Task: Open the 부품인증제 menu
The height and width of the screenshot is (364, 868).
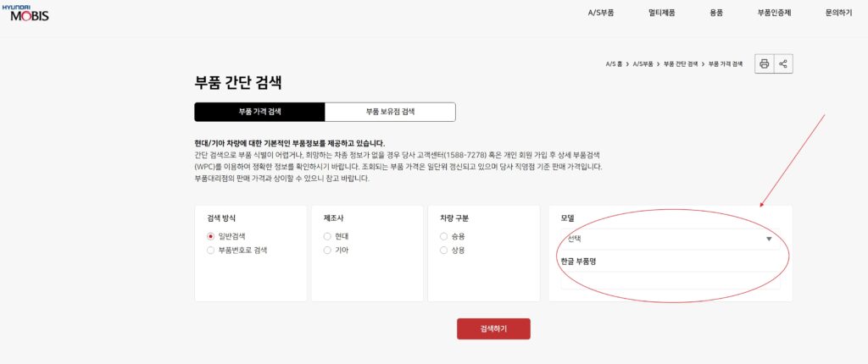Action: tap(775, 13)
